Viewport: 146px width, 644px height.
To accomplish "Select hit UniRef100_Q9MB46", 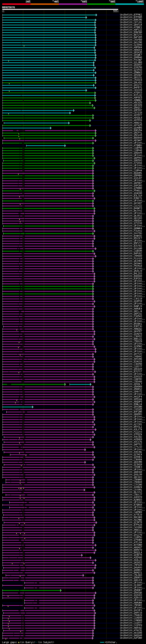I will (131, 58).
